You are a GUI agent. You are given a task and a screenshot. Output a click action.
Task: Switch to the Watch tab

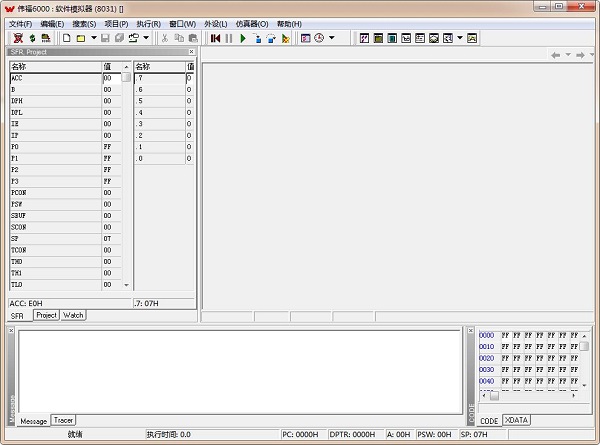73,315
